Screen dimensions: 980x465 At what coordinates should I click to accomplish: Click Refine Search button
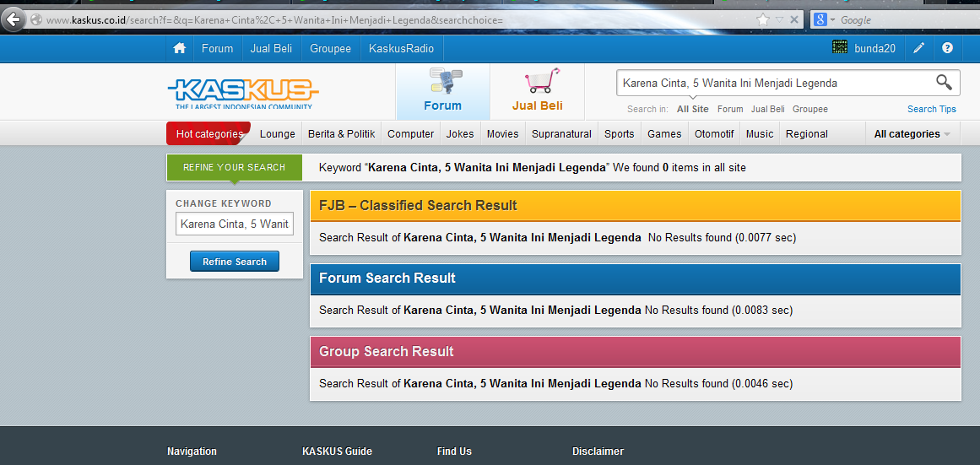coord(235,262)
